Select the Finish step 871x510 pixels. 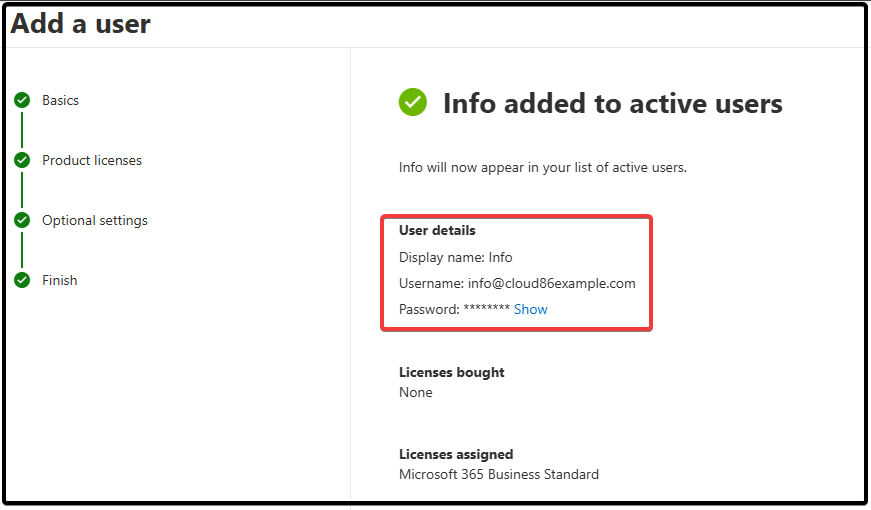coord(60,280)
